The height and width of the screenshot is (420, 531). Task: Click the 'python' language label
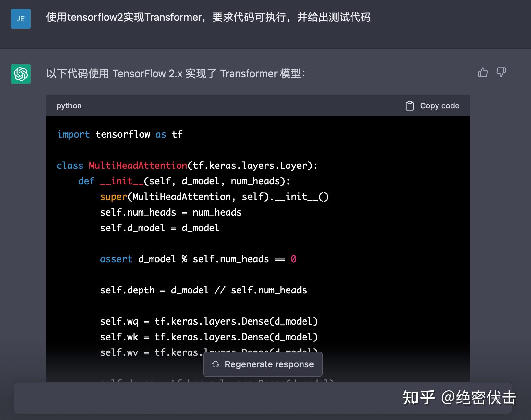[69, 106]
